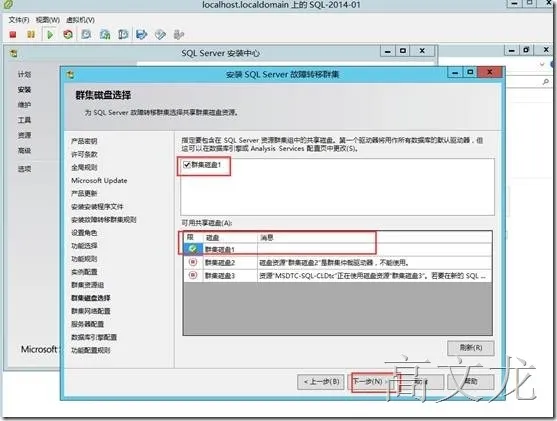Click the 数据库引擎配置 wizard step
The width and height of the screenshot is (557, 421).
94,337
